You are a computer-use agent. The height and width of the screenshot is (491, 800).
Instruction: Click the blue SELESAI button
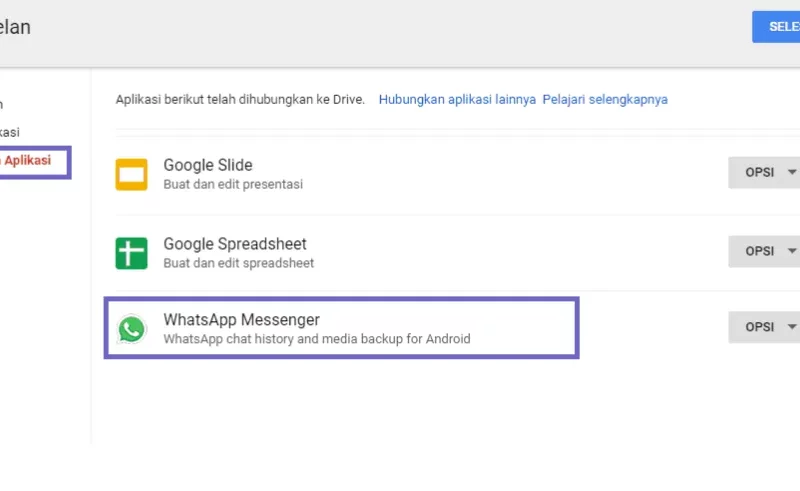pos(776,27)
